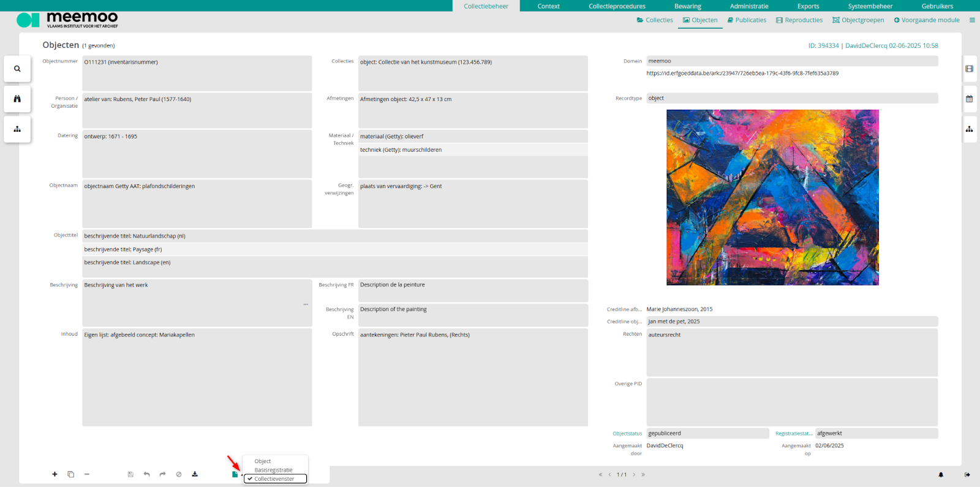Go to next record with right chevron
980x487 pixels.
tap(634, 475)
